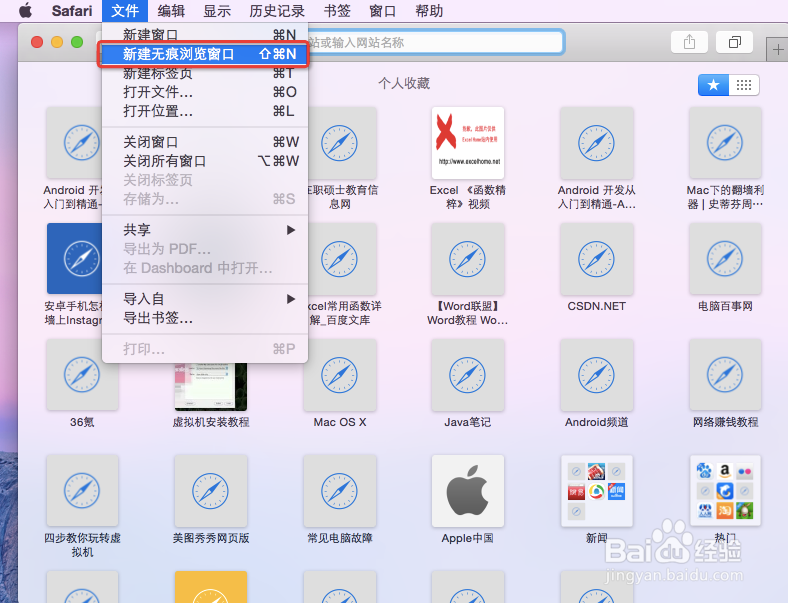
Task: Open the 四步教你玩转虚拟机 bookmark
Action: [x=82, y=491]
